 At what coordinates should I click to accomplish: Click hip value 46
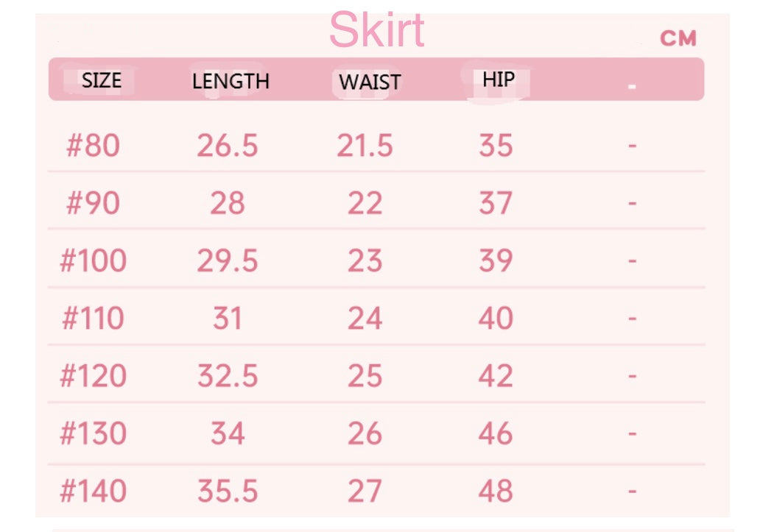click(x=495, y=433)
